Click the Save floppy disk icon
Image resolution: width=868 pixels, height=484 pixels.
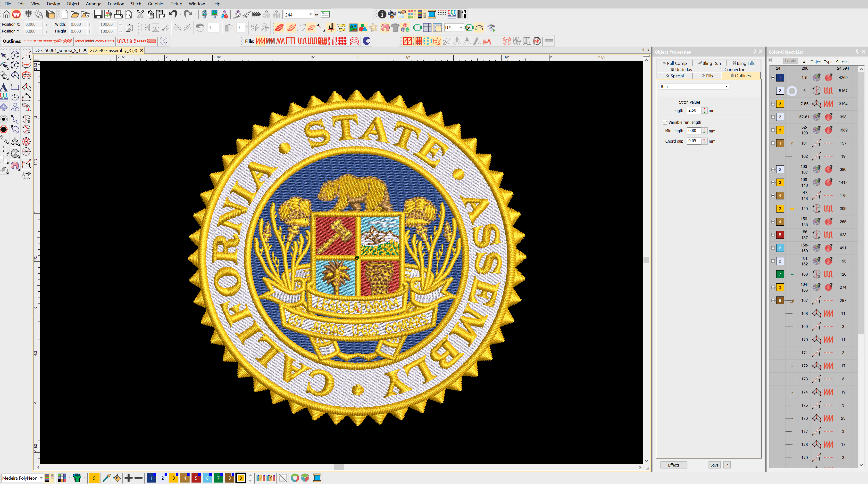tap(98, 14)
